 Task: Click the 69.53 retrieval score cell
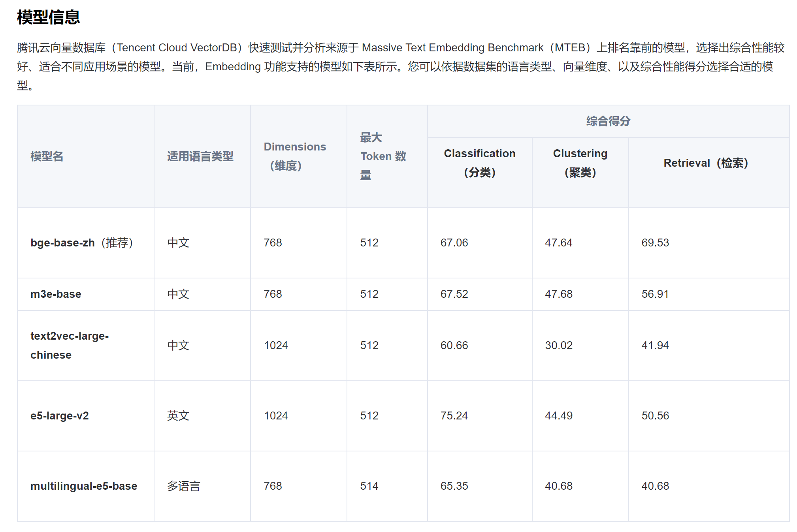pyautogui.click(x=655, y=243)
